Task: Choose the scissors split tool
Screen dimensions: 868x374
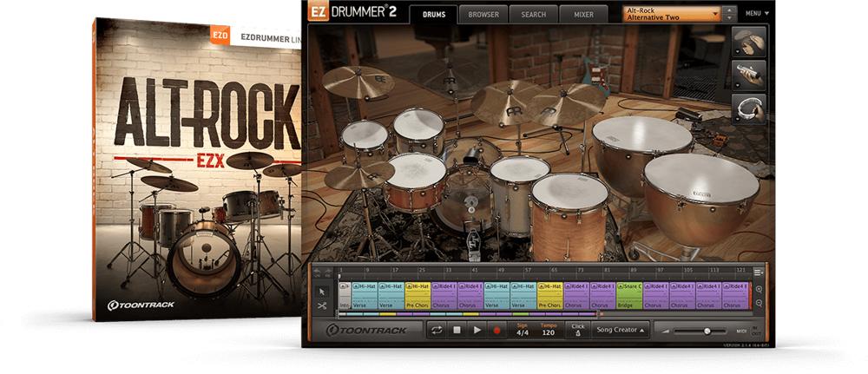Action: click(x=322, y=305)
